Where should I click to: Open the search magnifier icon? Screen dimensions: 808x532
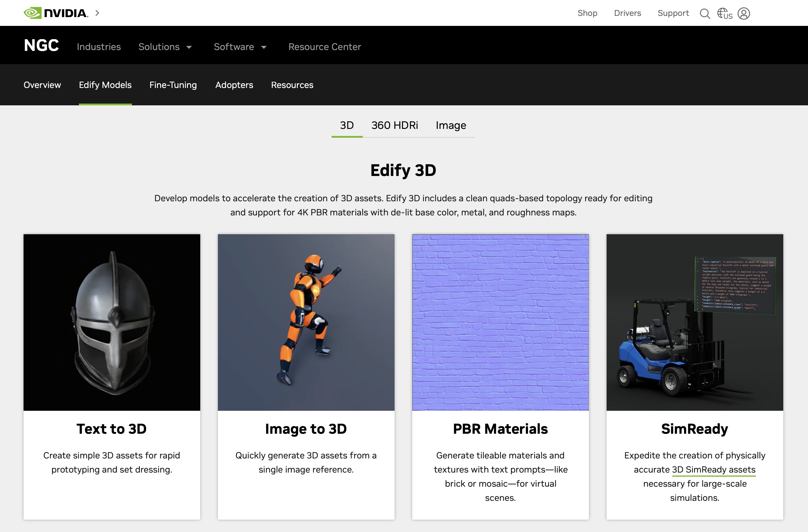[x=705, y=14]
